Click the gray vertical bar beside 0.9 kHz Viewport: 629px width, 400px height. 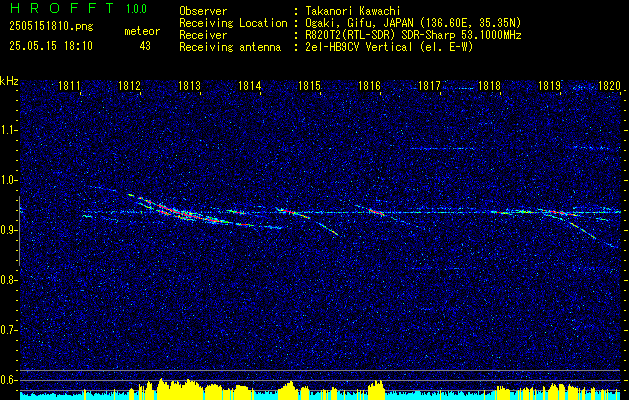coord(19,231)
